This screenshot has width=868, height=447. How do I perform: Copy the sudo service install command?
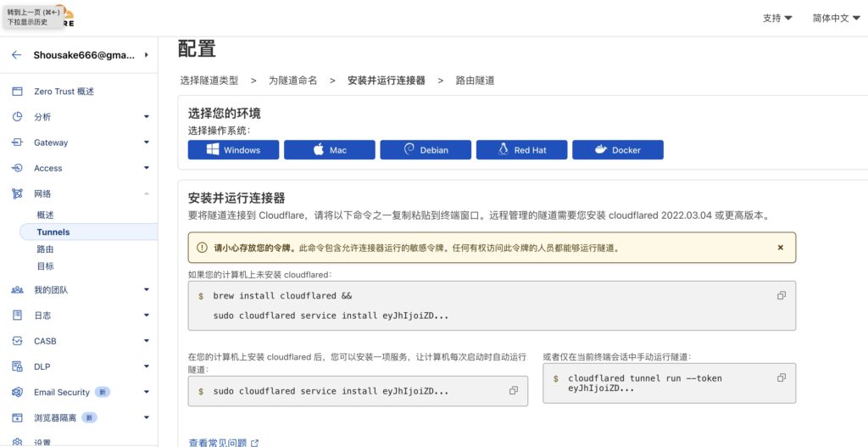click(513, 390)
